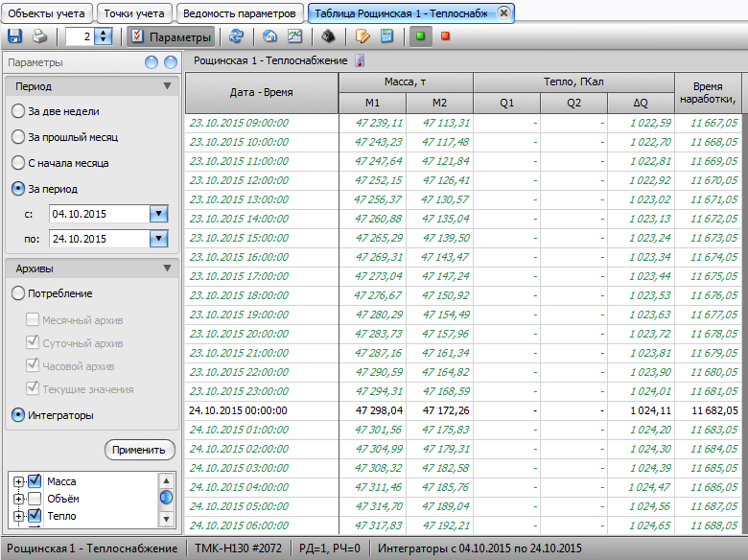Click scroll up arrow in parameter tree
Screen dimensions: 748x560
pos(166,480)
